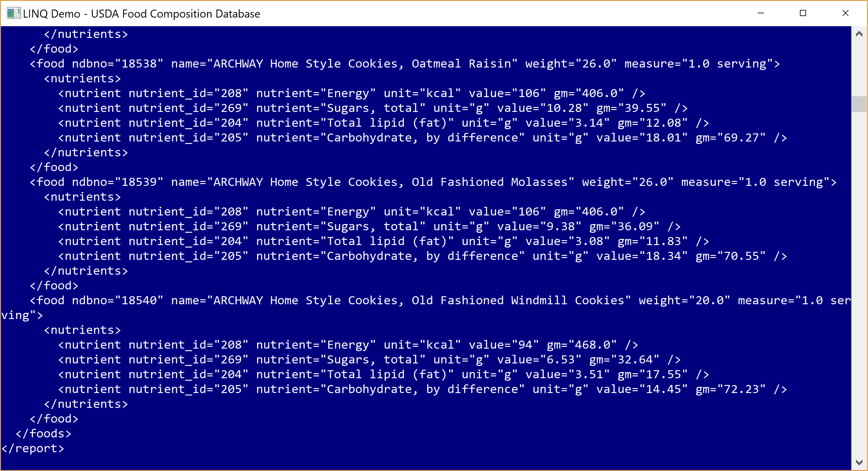Minimize the LINQ Demo window
The height and width of the screenshot is (471, 868).
coord(760,13)
